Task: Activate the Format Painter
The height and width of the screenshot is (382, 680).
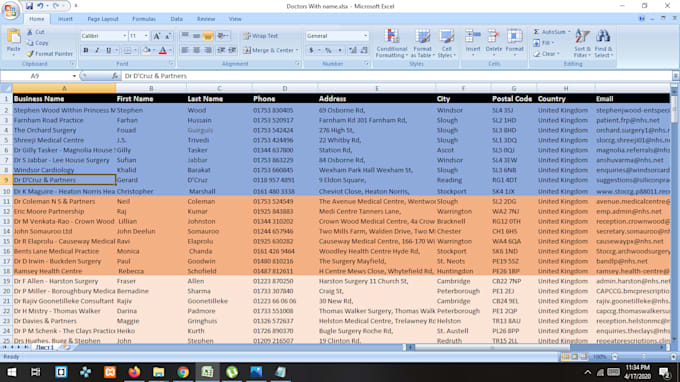Action: [49, 54]
